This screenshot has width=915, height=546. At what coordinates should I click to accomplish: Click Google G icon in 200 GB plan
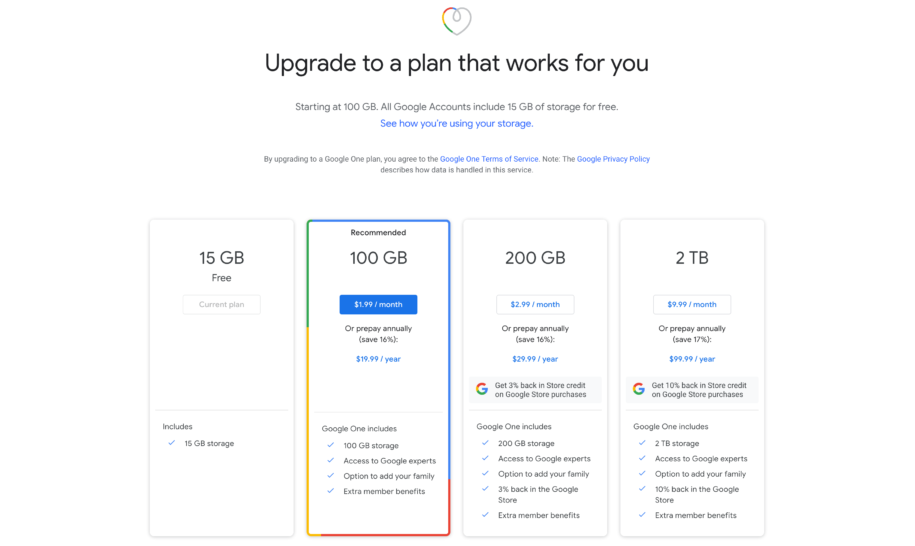tap(481, 389)
